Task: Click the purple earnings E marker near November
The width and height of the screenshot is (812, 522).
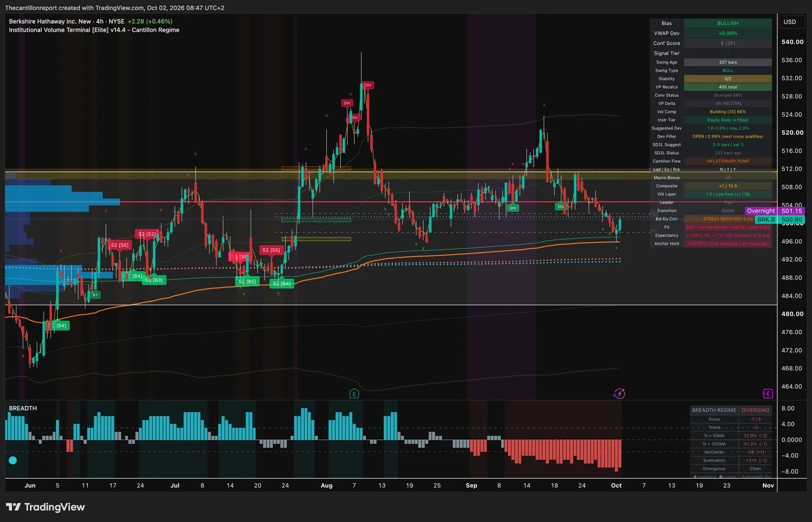Action: pyautogui.click(x=767, y=393)
